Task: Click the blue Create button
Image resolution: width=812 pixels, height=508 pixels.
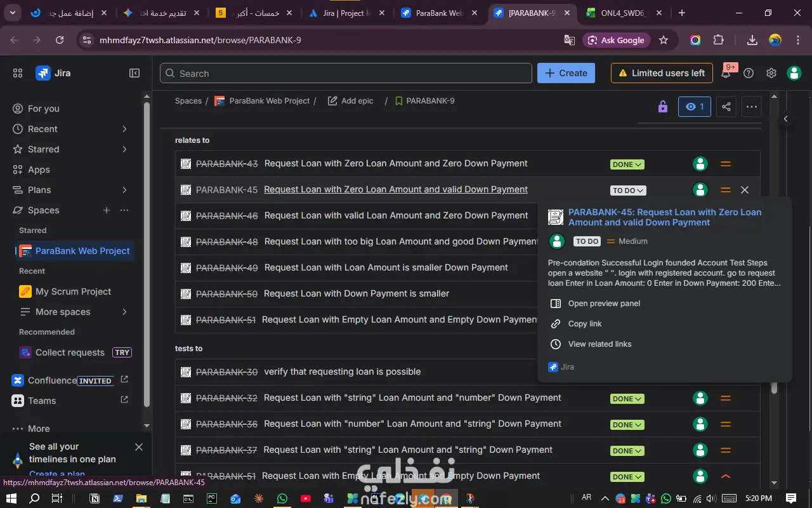Action: click(x=566, y=73)
